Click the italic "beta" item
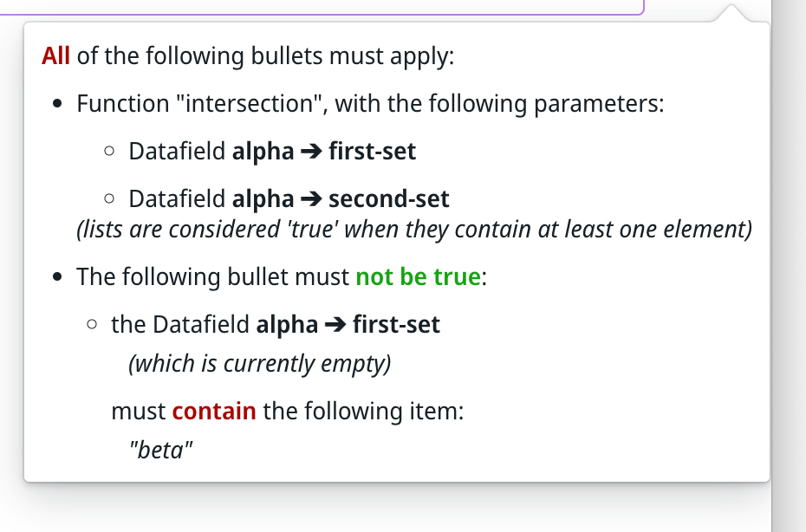806x532 pixels. click(159, 451)
